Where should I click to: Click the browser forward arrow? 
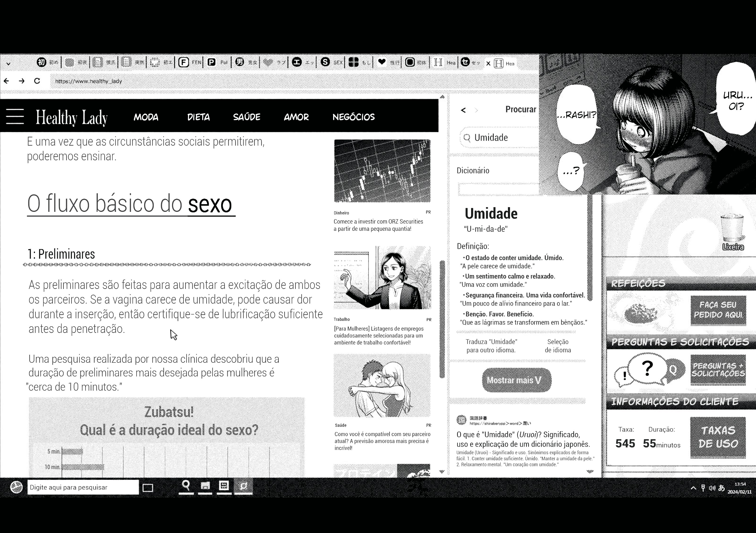pos(22,81)
